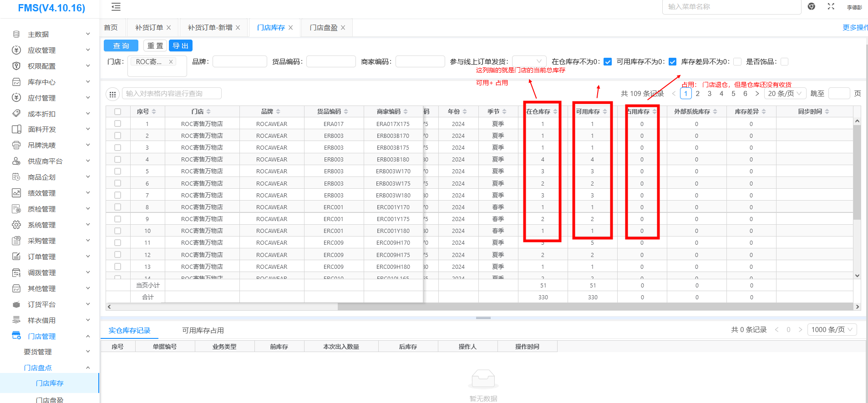The height and width of the screenshot is (403, 868).
Task: Click the sidebar collapse menu icon
Action: click(116, 7)
